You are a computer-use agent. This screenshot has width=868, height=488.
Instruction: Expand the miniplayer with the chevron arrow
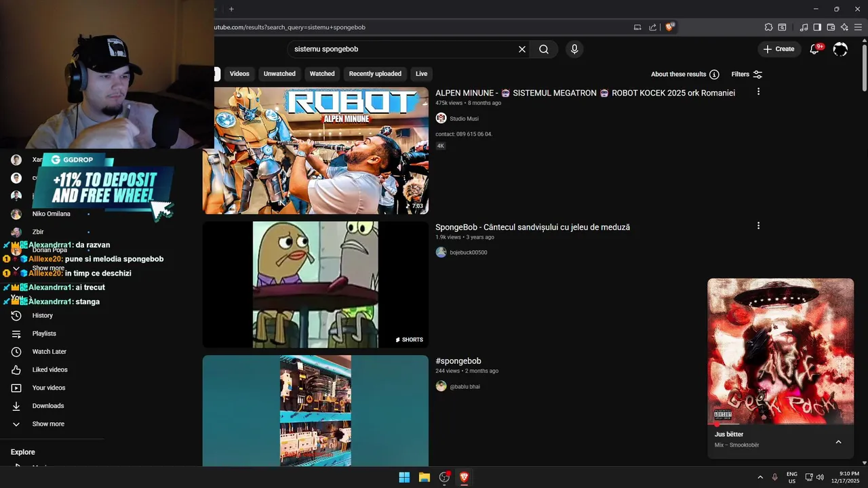pos(838,442)
